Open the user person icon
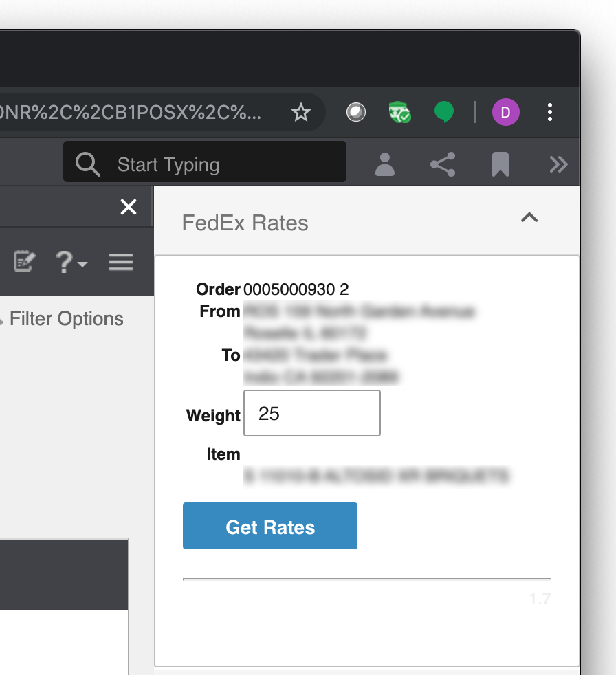The width and height of the screenshot is (616, 675). [x=385, y=164]
